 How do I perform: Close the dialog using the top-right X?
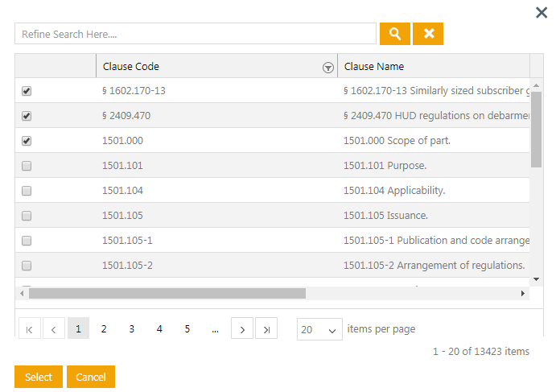point(542,12)
